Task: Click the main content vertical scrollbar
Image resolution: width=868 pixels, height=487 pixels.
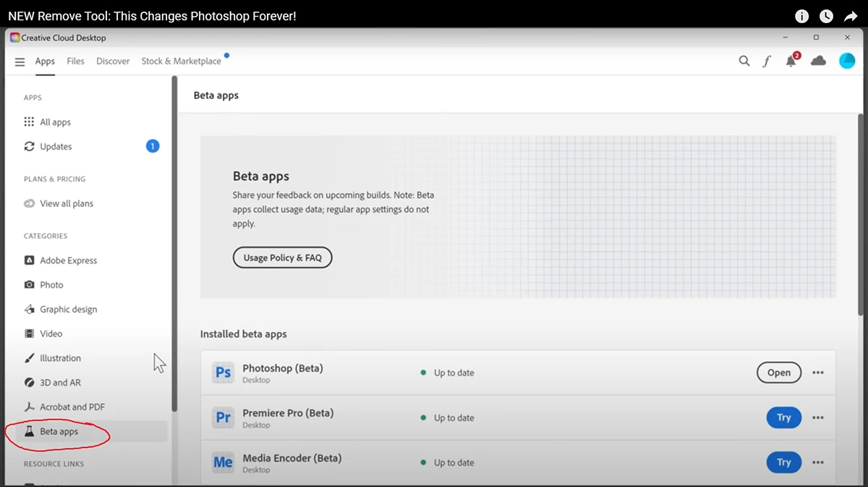Action: pos(860,214)
